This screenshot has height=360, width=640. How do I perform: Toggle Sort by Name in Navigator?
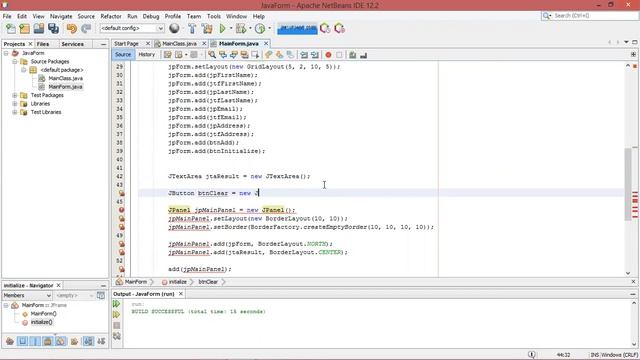(88, 341)
